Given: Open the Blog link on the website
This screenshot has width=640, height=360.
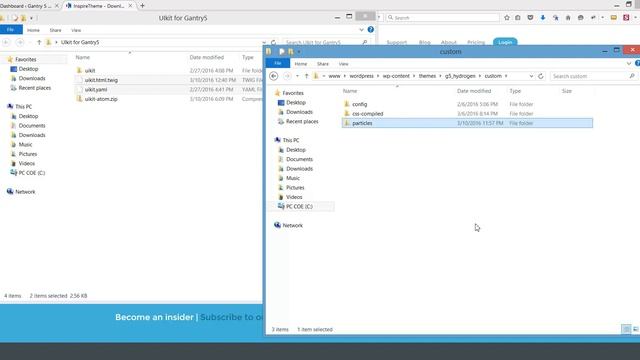Looking at the screenshot, I should click(x=424, y=42).
